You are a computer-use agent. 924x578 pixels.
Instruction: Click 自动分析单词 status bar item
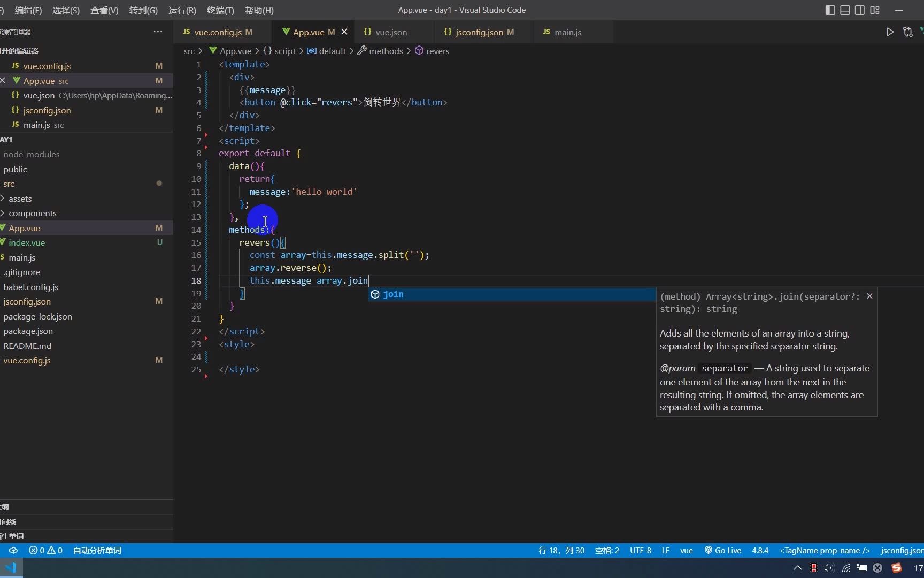(x=97, y=550)
